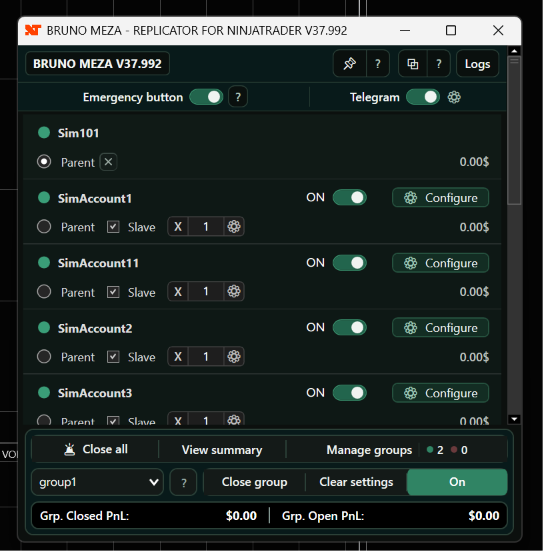The height and width of the screenshot is (551, 543).
Task: Open the group1 dropdown
Action: pos(97,482)
